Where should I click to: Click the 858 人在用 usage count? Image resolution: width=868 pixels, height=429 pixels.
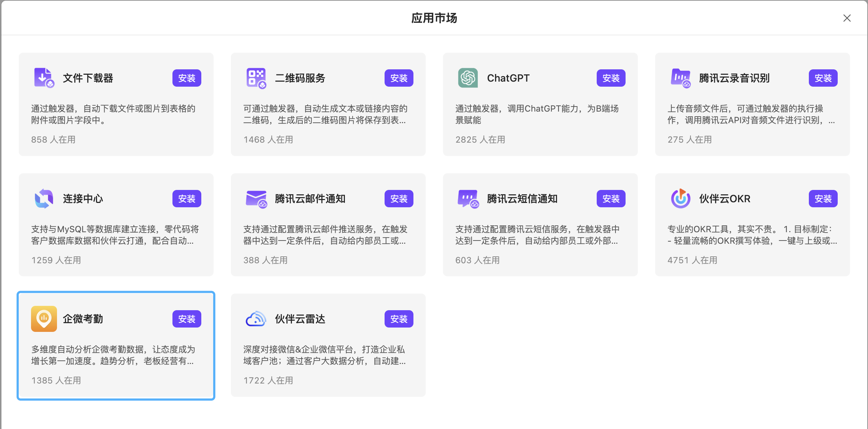coord(53,140)
